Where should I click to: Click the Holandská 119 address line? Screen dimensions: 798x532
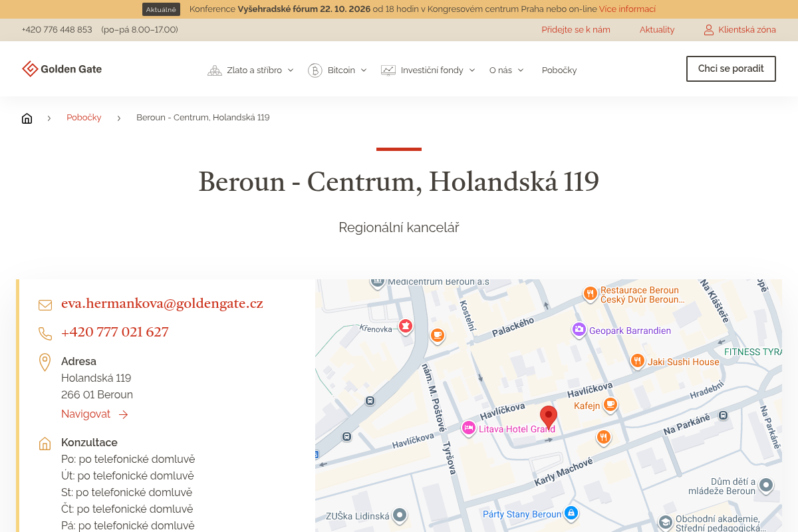tap(96, 378)
